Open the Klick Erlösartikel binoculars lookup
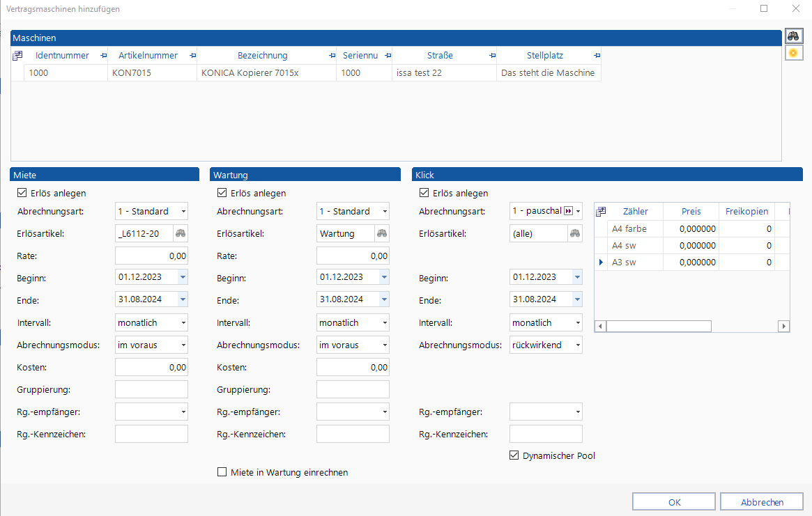The width and height of the screenshot is (812, 516). (575, 233)
